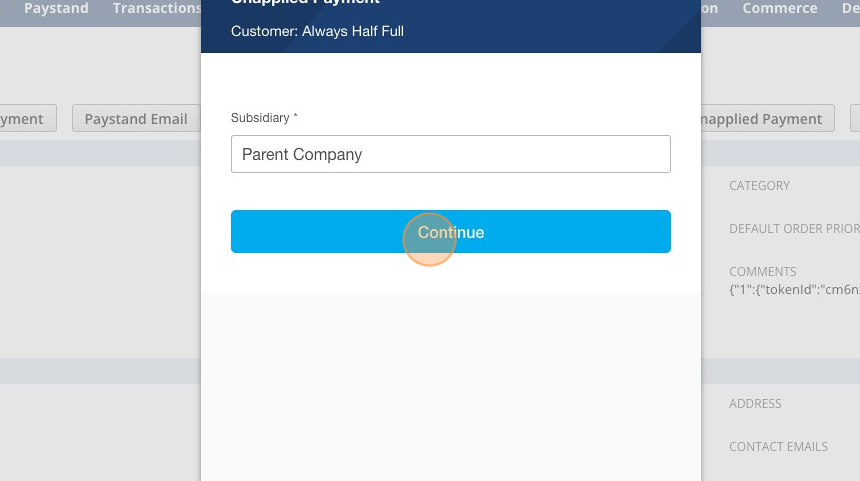
Task: Click the cut-off button at far right of button row
Action: 855,118
